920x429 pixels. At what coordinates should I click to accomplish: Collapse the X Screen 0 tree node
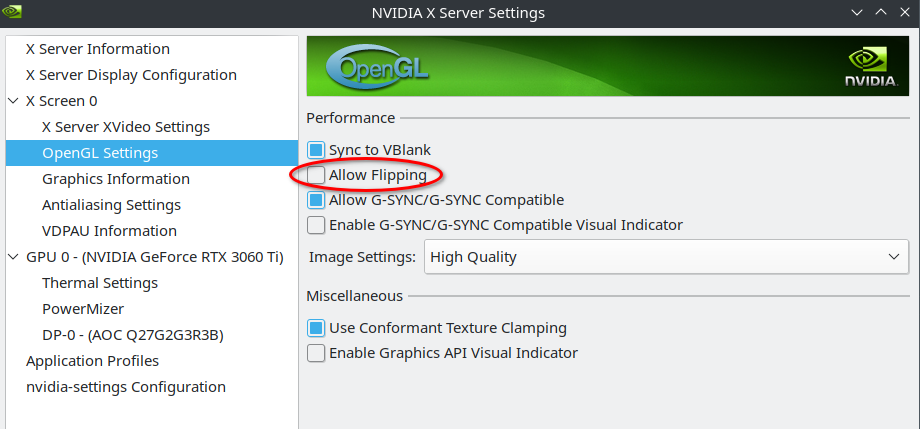[13, 101]
